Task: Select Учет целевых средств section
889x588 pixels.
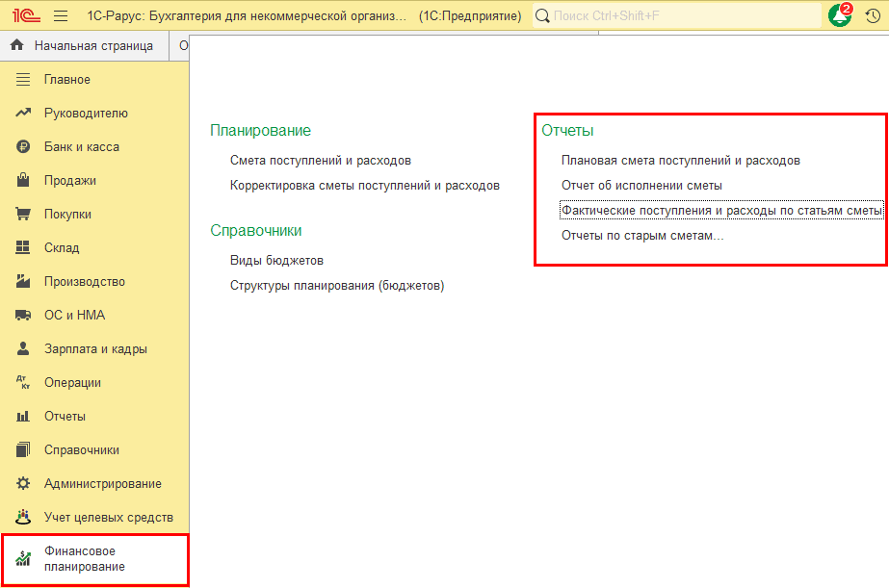Action: click(108, 518)
